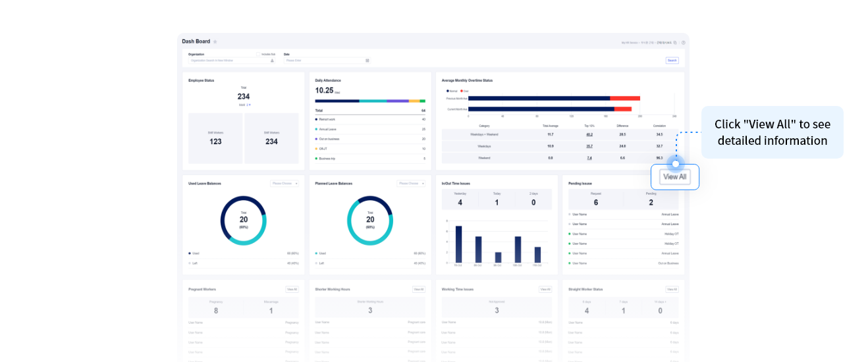
Task: Click the blue arrow under Employee Status total
Action: coord(250,105)
